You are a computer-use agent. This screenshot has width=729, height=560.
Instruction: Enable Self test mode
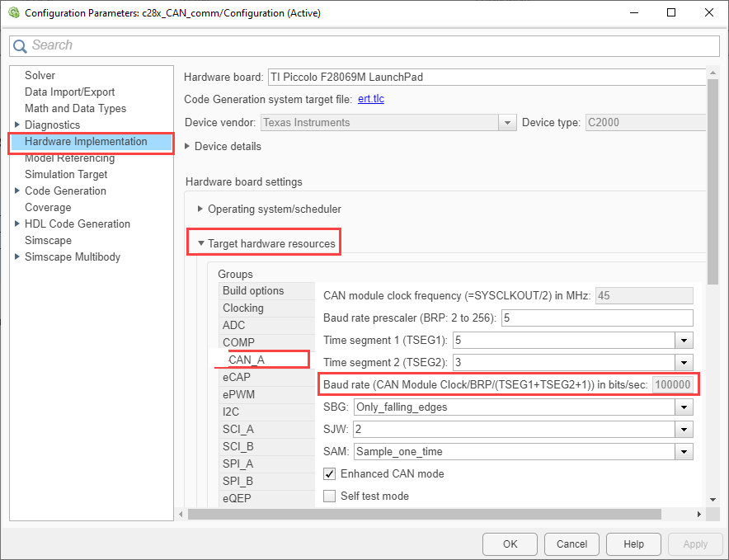click(330, 496)
